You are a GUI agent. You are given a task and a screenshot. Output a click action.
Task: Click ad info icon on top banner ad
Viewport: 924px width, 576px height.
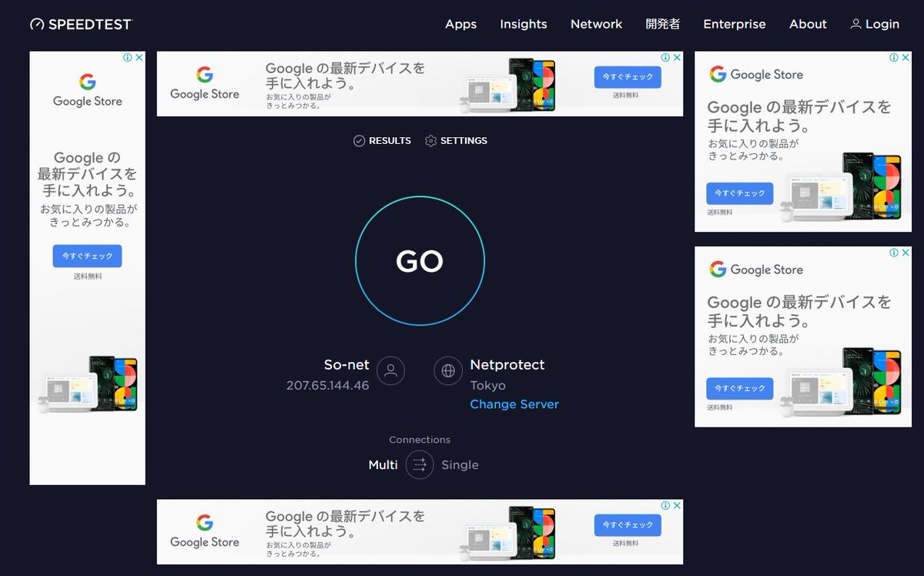pyautogui.click(x=667, y=57)
